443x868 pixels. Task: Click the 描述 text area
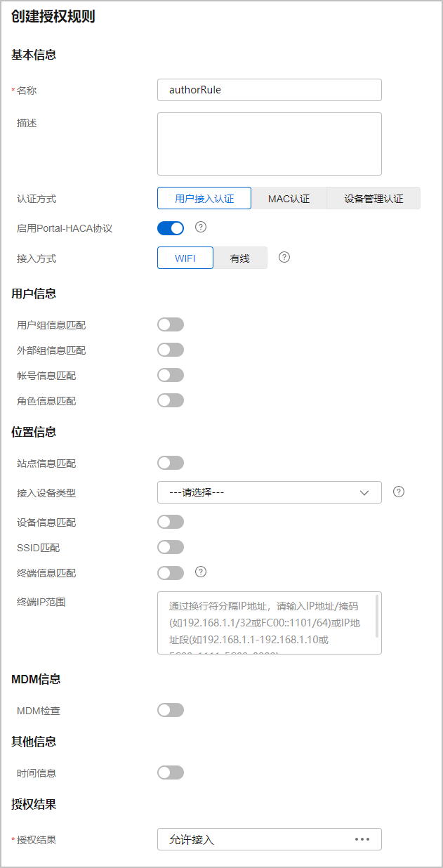click(270, 144)
